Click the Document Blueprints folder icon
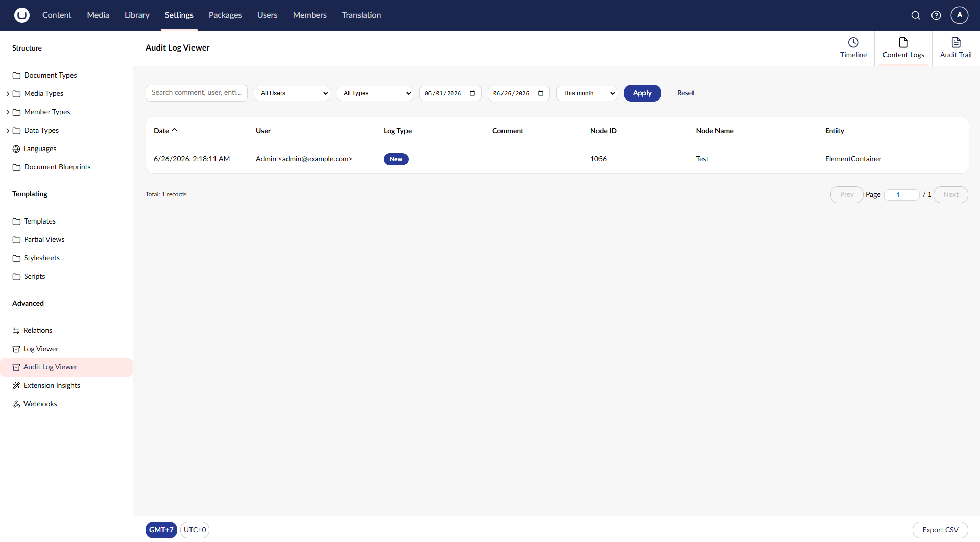Image resolution: width=980 pixels, height=542 pixels. point(16,167)
